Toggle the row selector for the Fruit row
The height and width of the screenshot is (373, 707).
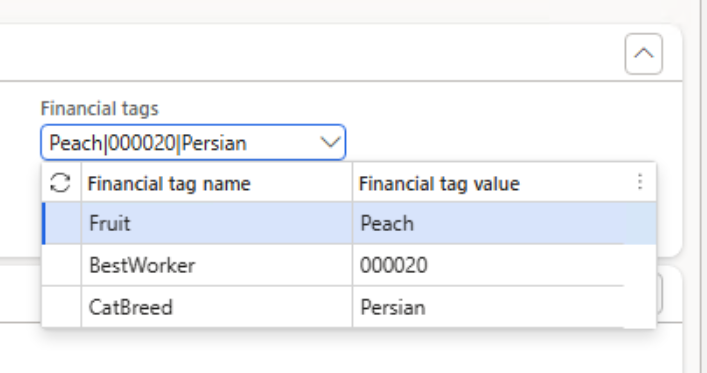pos(62,223)
